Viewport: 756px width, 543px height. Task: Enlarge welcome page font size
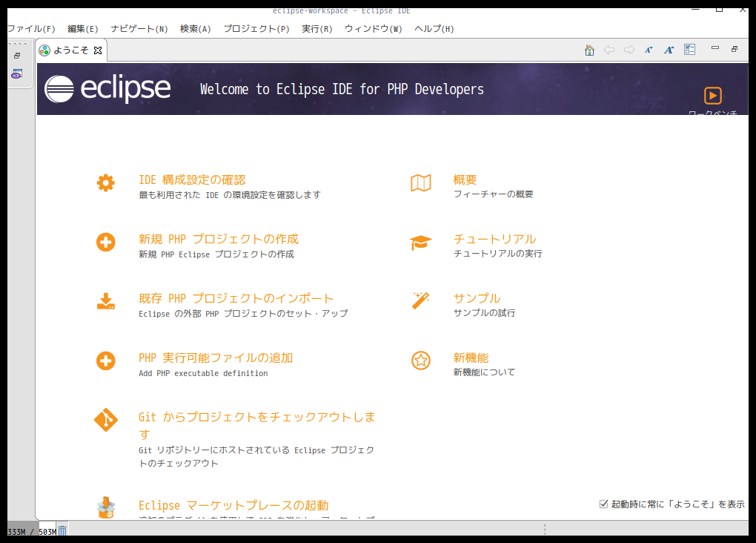click(x=669, y=50)
